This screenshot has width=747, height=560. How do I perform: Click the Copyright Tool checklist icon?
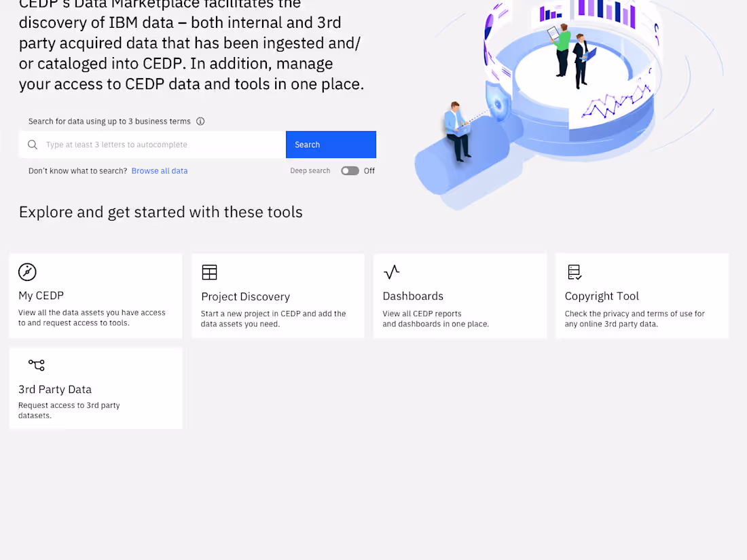pyautogui.click(x=574, y=272)
